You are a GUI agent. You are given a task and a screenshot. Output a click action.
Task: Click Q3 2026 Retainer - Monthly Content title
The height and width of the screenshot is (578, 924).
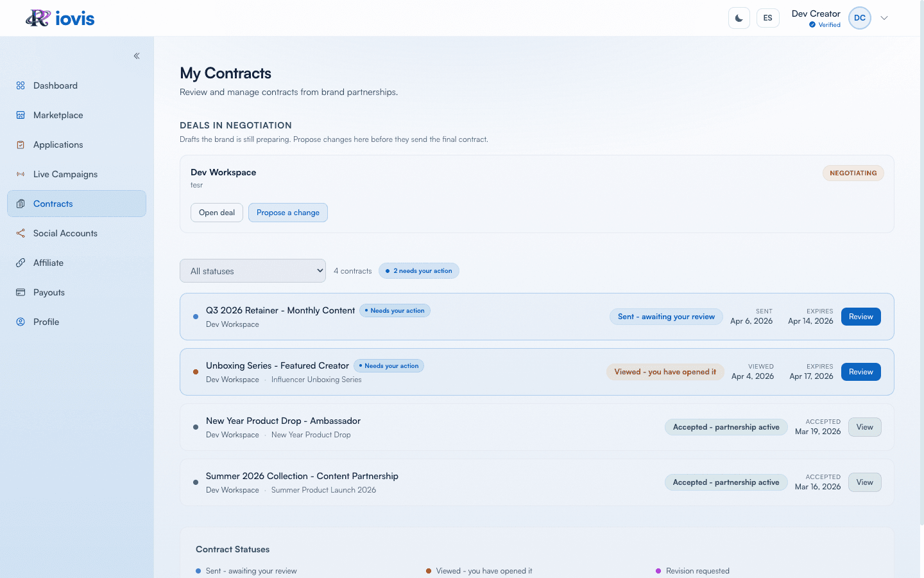[x=280, y=310]
